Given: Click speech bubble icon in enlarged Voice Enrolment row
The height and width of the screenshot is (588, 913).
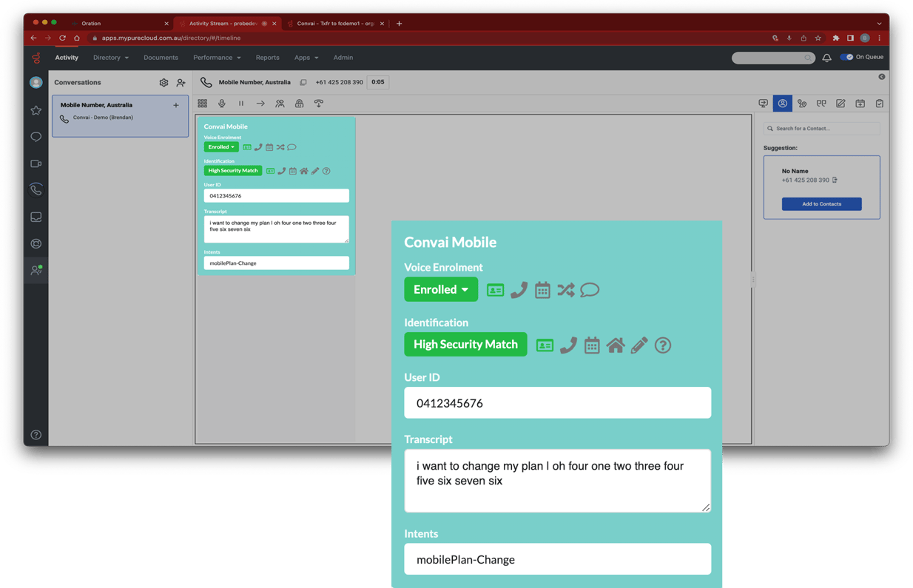Looking at the screenshot, I should pos(590,290).
